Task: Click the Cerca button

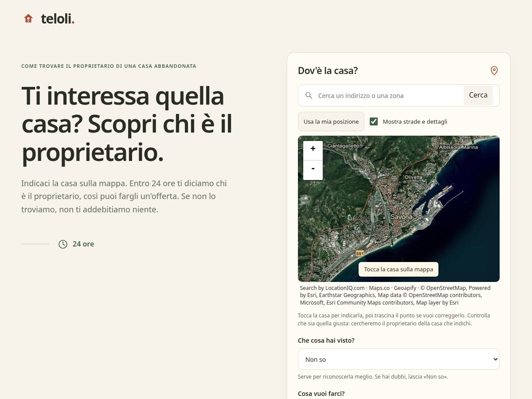Action: pyautogui.click(x=478, y=95)
